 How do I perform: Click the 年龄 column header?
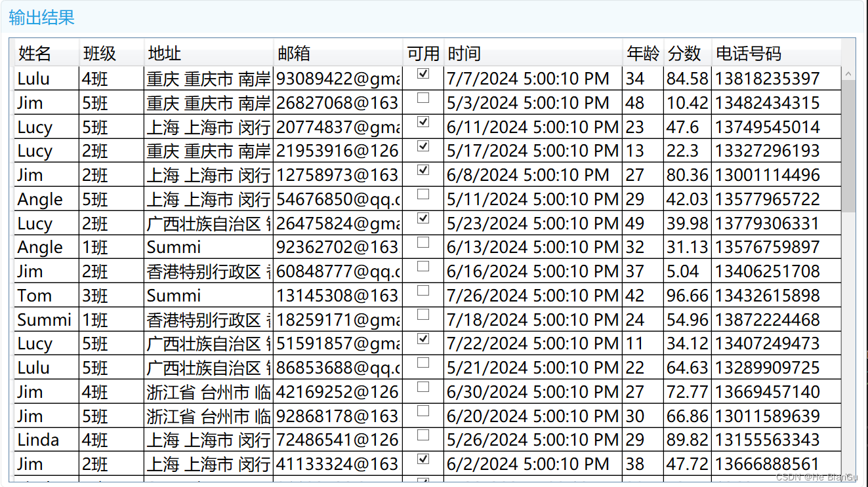[643, 53]
